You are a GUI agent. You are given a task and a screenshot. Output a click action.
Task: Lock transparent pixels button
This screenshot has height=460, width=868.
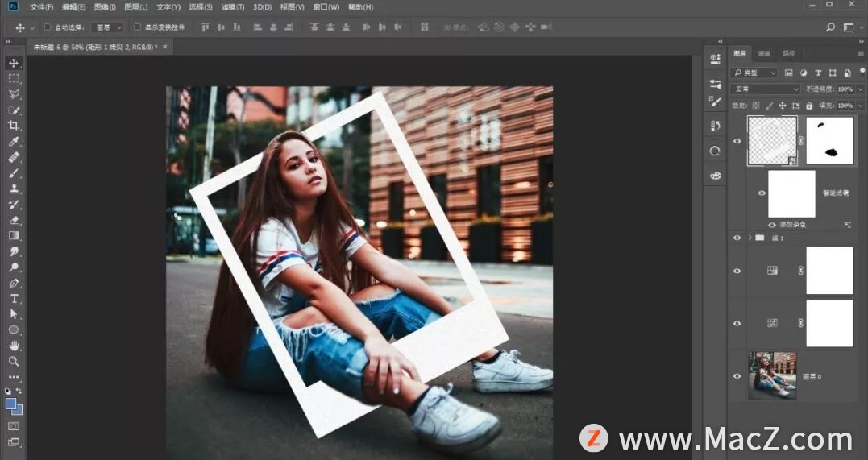(x=756, y=106)
